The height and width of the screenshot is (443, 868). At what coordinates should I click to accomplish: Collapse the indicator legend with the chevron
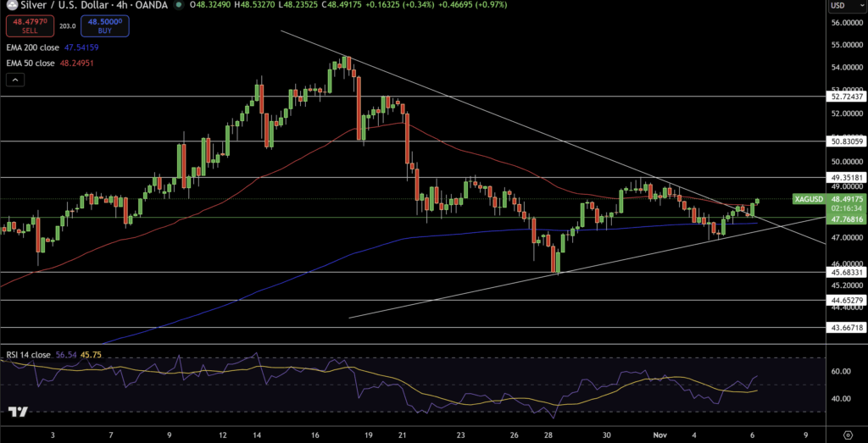point(15,80)
